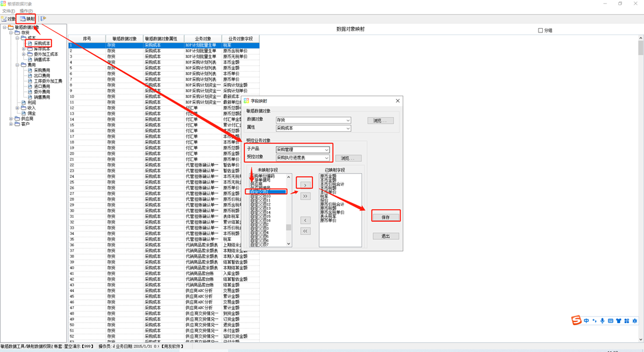Collapse the 存货 tree node
Screen dimensions: 644x352
coord(11,33)
